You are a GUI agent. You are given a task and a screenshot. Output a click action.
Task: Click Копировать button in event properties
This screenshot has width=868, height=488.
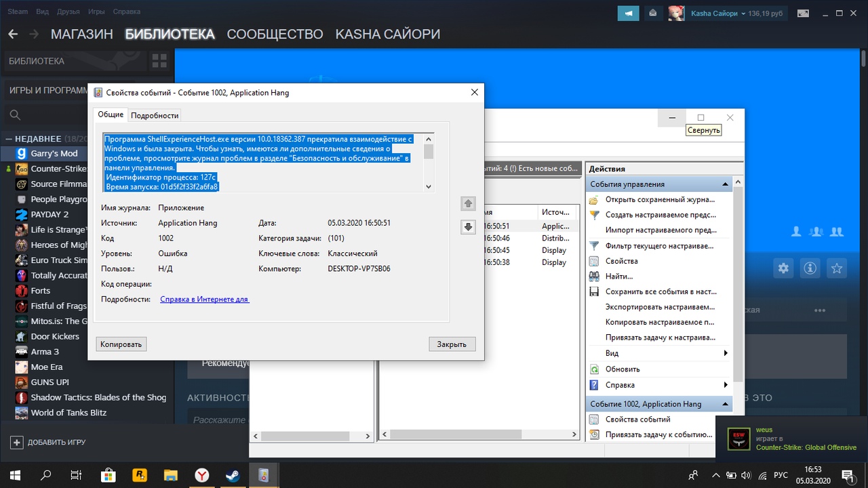click(121, 344)
